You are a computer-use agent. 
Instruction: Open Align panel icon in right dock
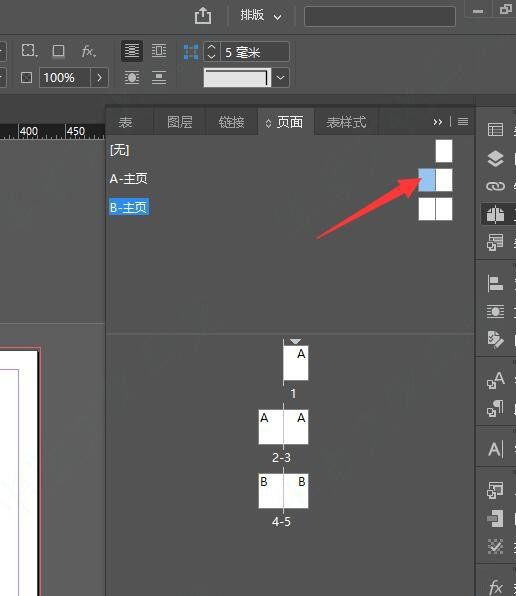click(495, 283)
